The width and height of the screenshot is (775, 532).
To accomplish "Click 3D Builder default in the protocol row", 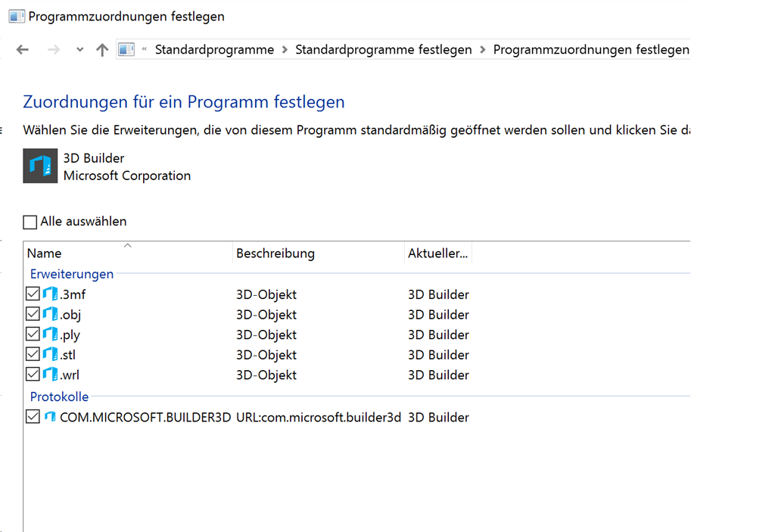I will (438, 417).
